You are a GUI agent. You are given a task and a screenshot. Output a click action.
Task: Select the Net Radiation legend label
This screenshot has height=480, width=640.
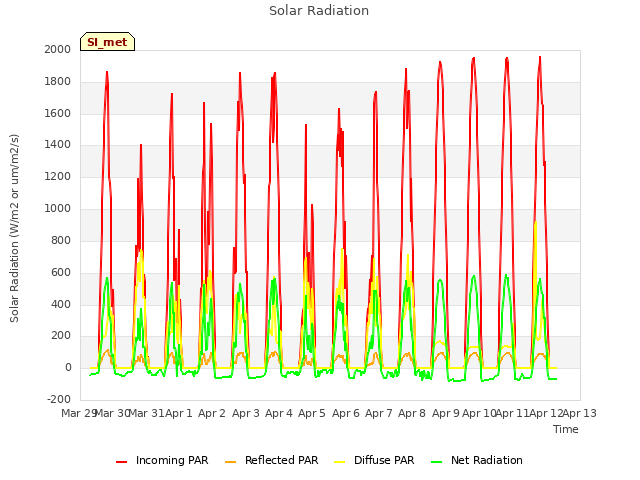(x=487, y=460)
